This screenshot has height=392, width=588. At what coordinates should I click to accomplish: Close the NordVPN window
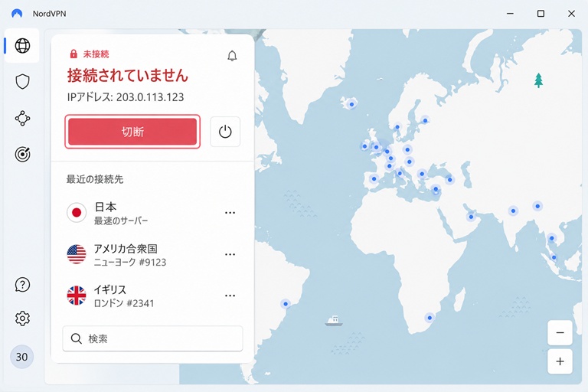coord(571,14)
